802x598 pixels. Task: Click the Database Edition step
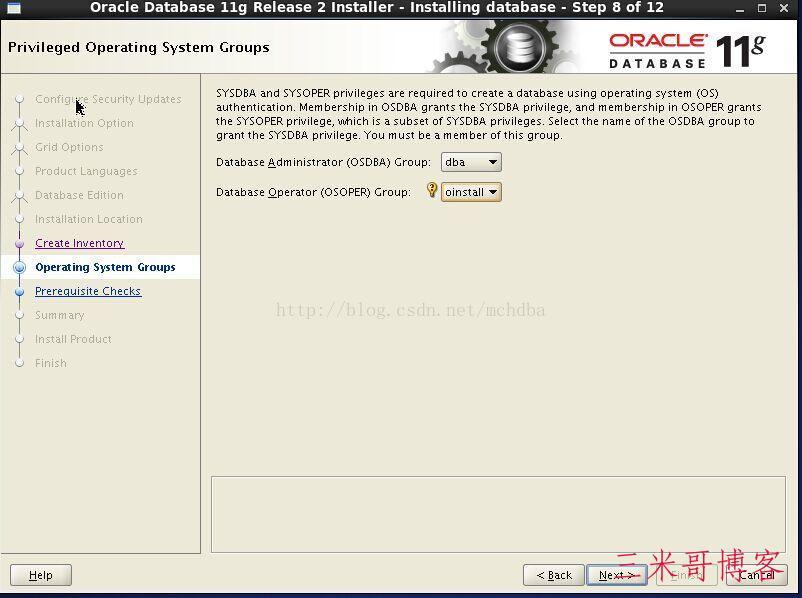(x=79, y=195)
